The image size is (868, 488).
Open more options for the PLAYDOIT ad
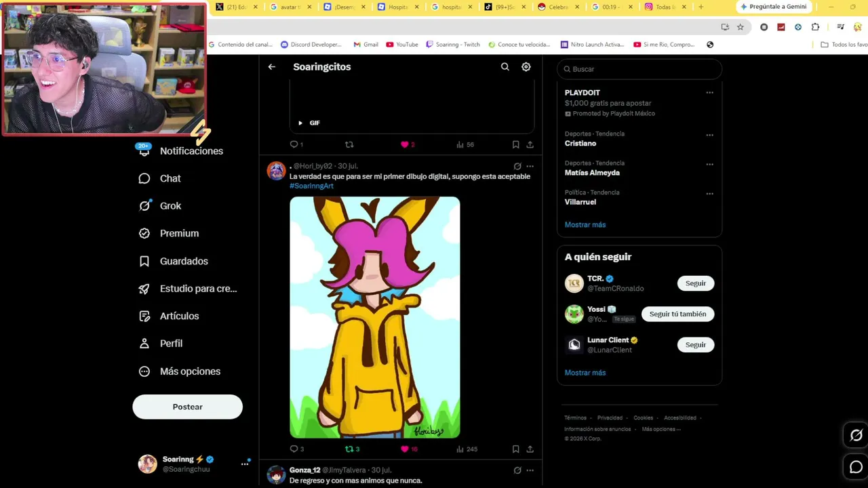tap(709, 93)
